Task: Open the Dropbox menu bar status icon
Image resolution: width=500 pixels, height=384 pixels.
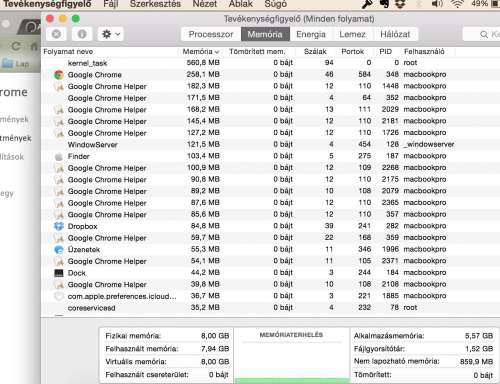Action: (400, 4)
